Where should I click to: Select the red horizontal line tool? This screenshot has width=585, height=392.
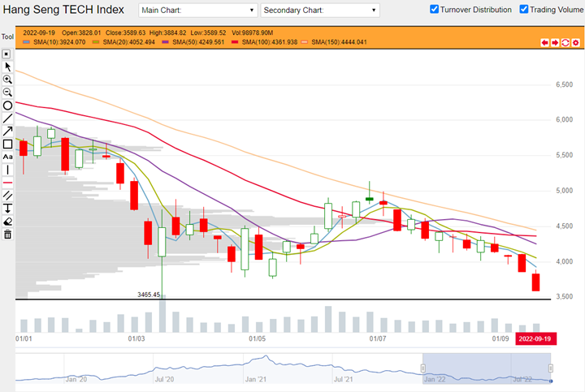(7, 183)
